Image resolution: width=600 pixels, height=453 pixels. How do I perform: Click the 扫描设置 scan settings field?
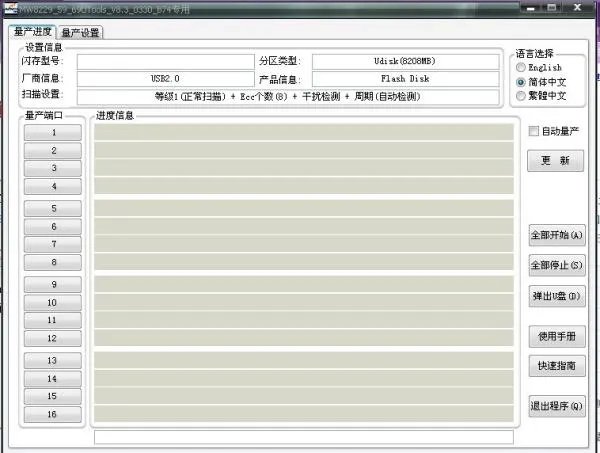coord(288,96)
